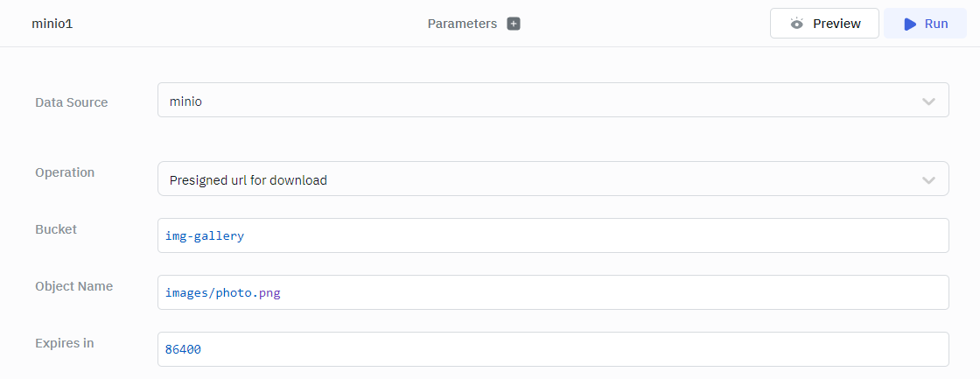Click the add parameter plus icon

coord(514,24)
